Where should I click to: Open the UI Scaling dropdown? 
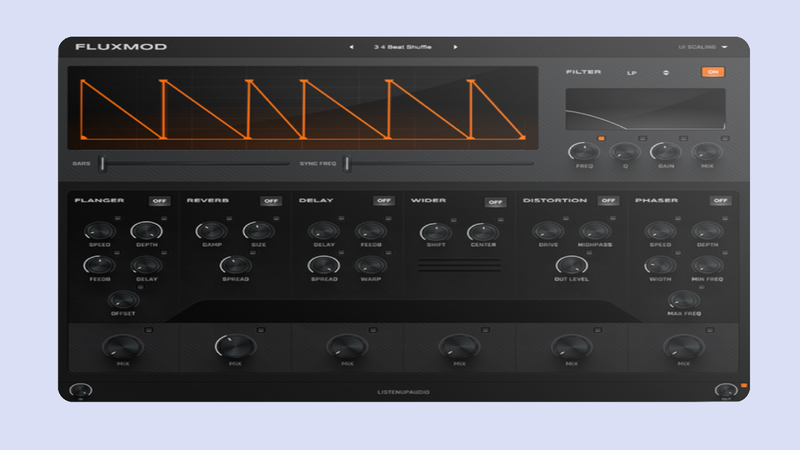click(703, 47)
